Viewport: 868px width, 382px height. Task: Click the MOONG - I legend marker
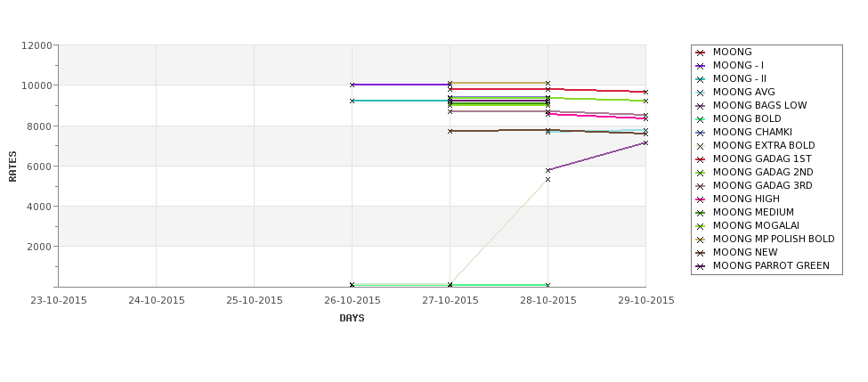coord(701,66)
